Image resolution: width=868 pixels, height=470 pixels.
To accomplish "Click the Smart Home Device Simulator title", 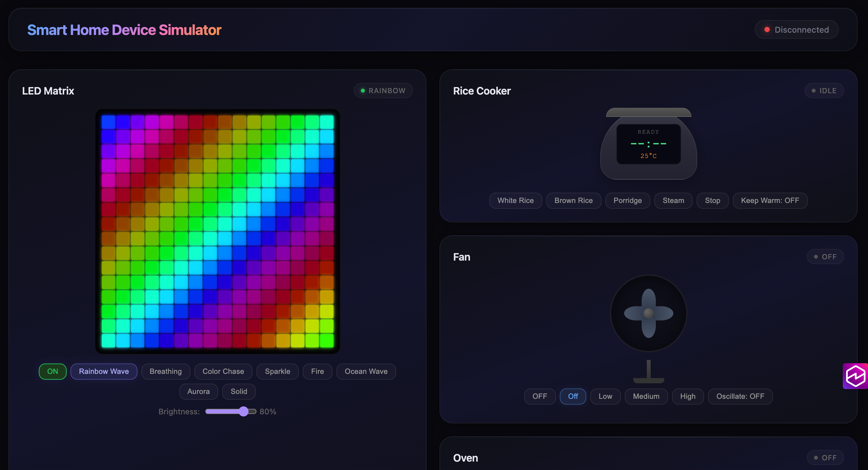I will click(124, 30).
